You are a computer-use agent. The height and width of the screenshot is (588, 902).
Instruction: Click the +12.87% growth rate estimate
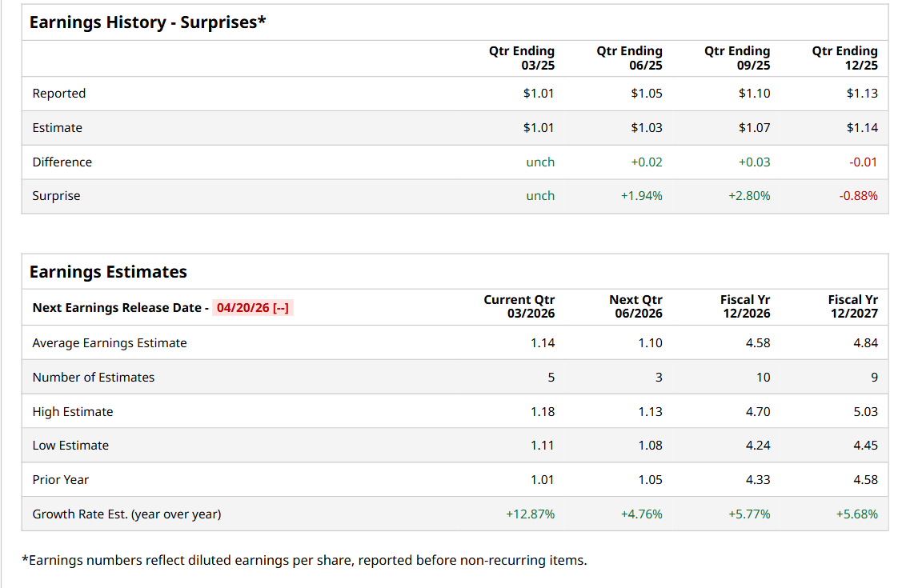tap(530, 514)
